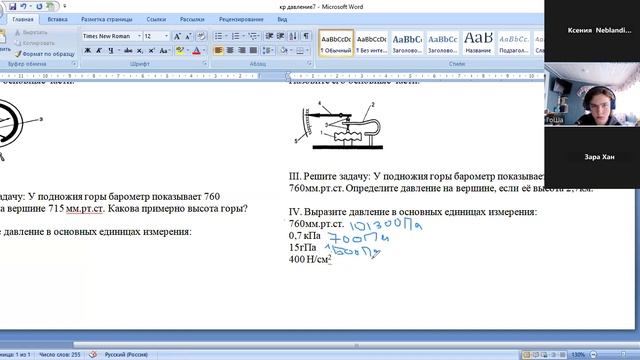Click the Sort icon
Image resolution: width=640 pixels, height=360 pixels.
pos(293,36)
